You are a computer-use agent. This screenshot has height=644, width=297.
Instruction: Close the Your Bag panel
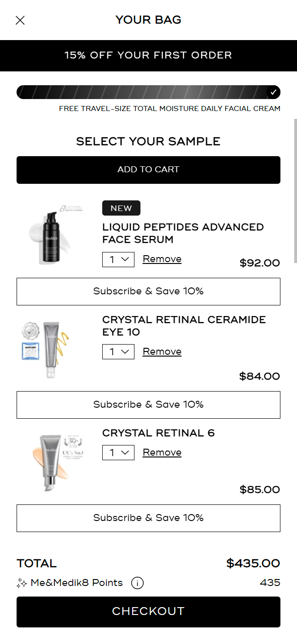20,20
